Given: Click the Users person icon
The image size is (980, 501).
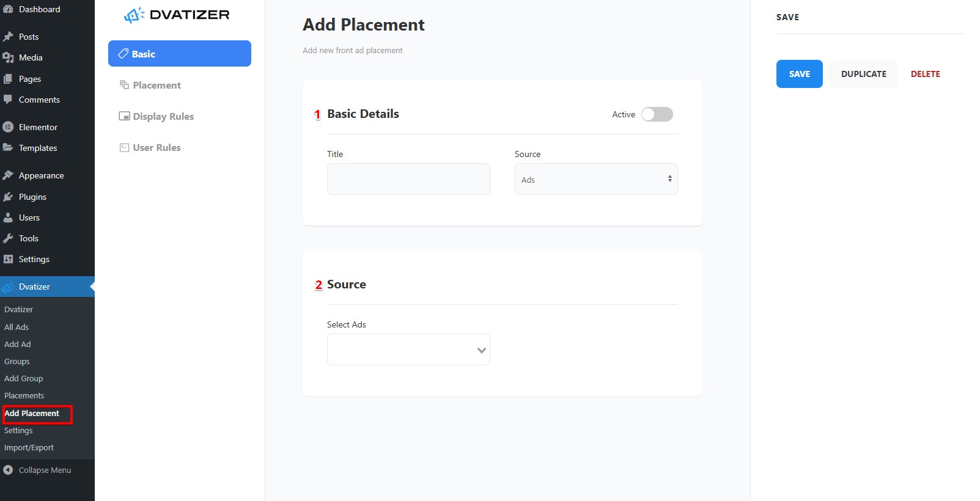Looking at the screenshot, I should pyautogui.click(x=8, y=218).
